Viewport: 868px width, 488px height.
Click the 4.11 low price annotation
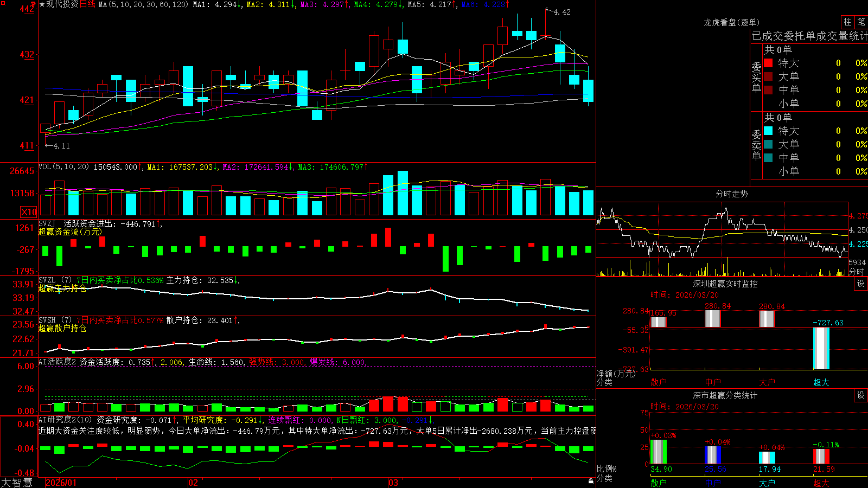coord(61,146)
